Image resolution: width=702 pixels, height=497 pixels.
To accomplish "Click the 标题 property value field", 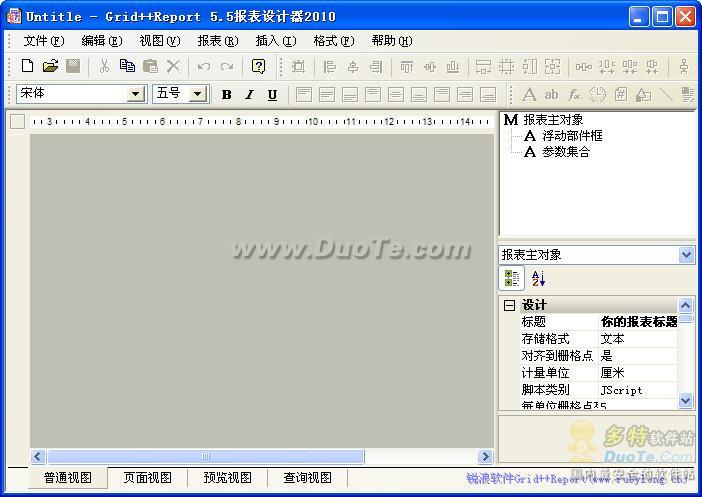I will (x=638, y=322).
